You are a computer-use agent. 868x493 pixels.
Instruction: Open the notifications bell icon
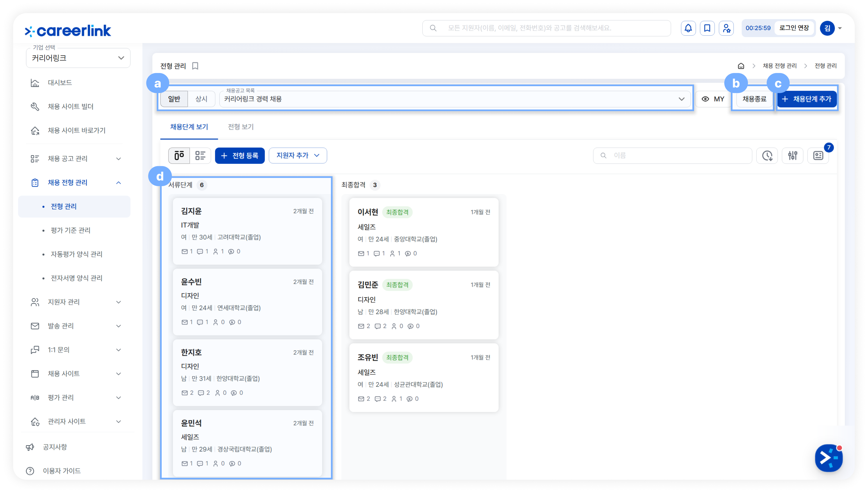tap(688, 28)
